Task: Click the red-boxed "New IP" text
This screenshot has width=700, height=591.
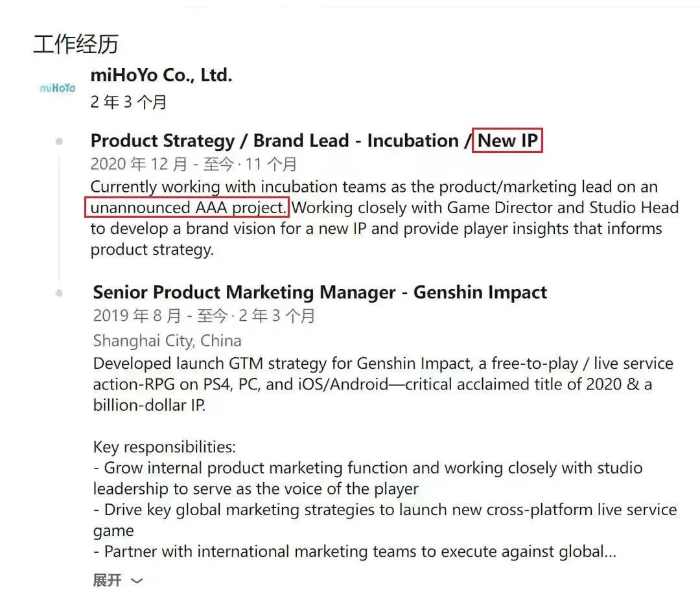Action: [507, 141]
